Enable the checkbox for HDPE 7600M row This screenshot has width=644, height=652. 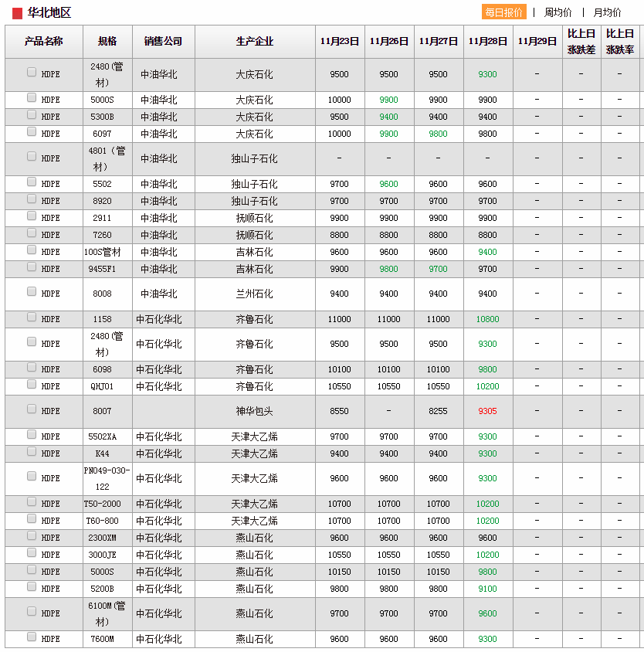point(32,637)
